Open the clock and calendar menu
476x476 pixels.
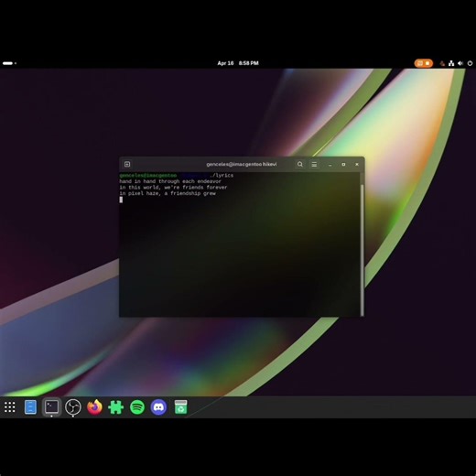click(238, 63)
